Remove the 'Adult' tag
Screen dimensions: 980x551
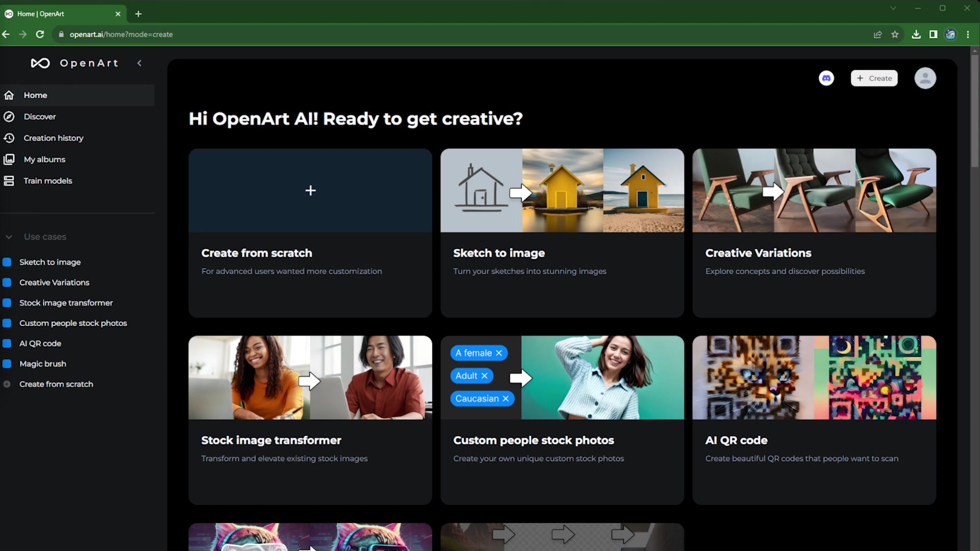click(484, 376)
